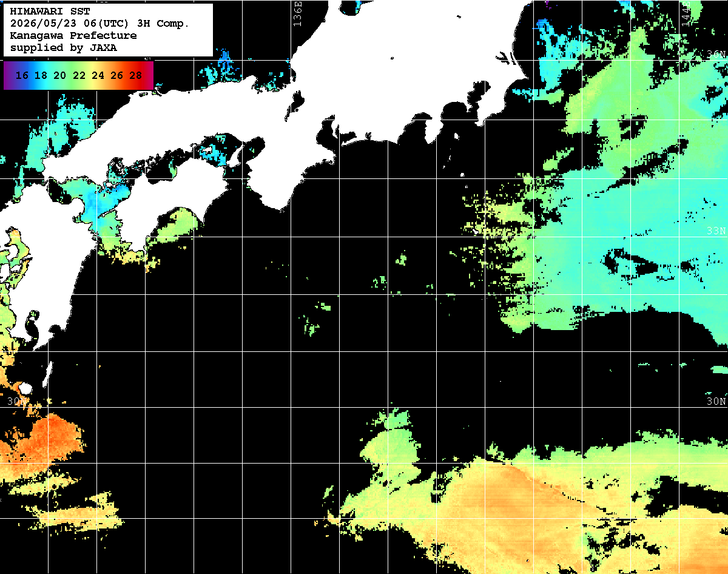
Task: Click the 36N latitude label
Action: (x=717, y=55)
